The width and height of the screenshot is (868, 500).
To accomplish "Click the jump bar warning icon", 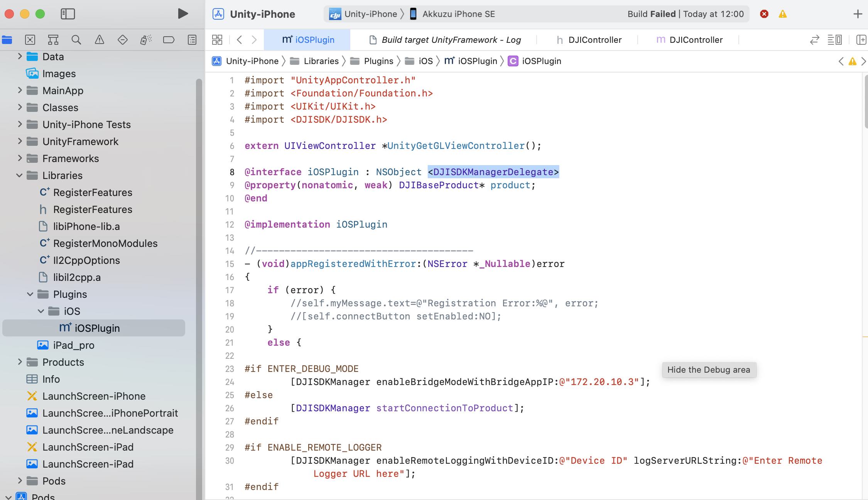I will (853, 61).
